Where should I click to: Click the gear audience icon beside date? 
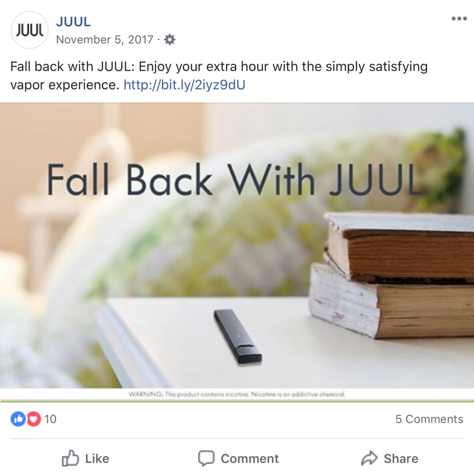[x=170, y=40]
